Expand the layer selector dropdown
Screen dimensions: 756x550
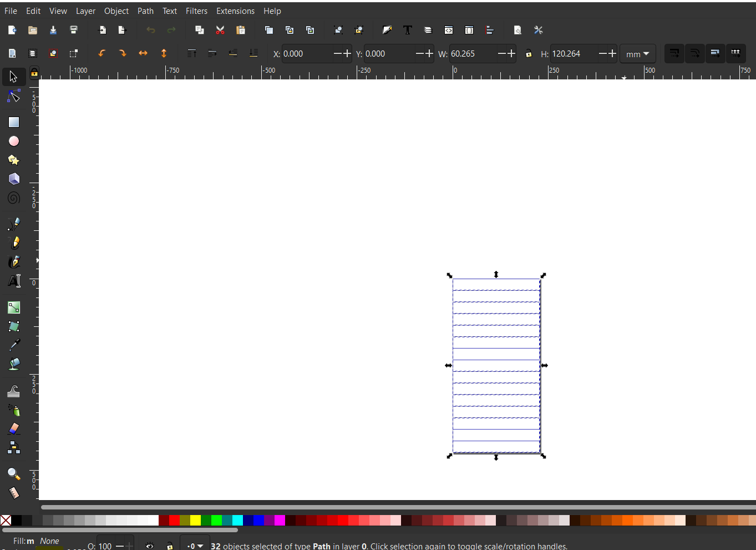coord(195,546)
